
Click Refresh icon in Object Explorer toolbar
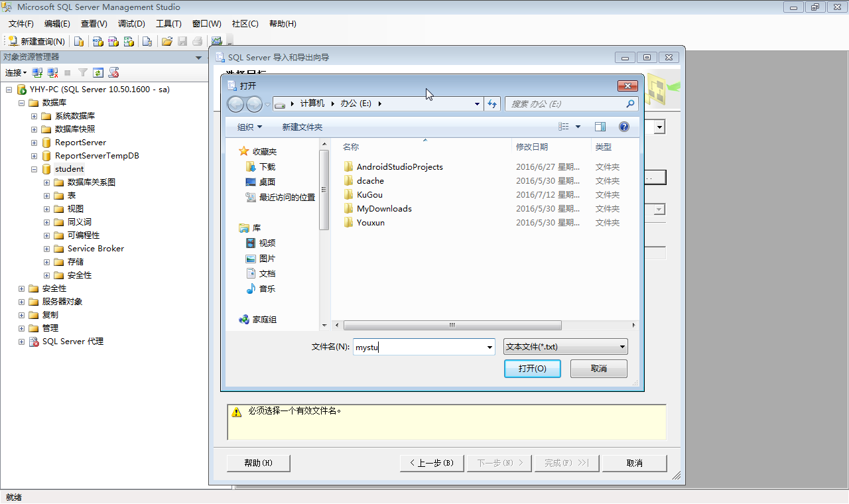click(x=98, y=72)
